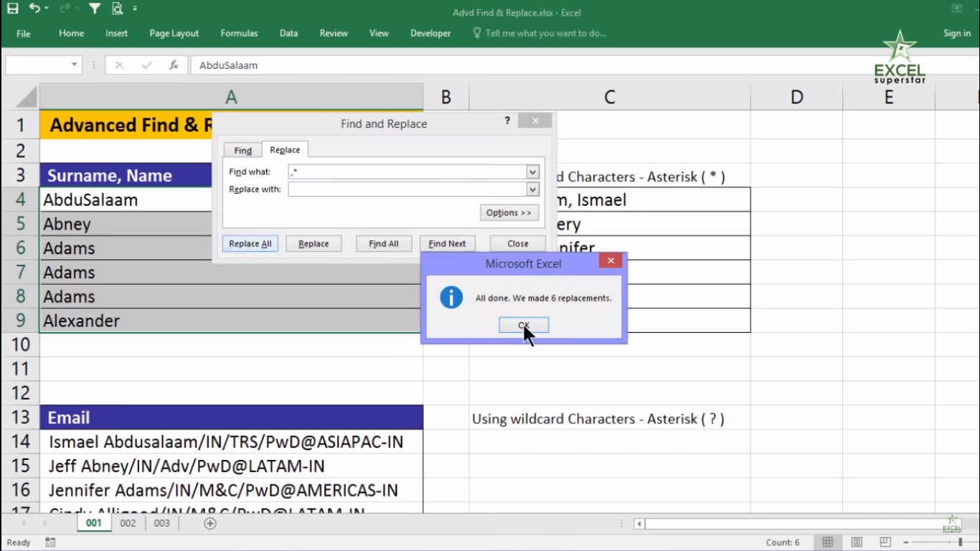Click the Cancel (X) formula bar icon

pyautogui.click(x=119, y=65)
